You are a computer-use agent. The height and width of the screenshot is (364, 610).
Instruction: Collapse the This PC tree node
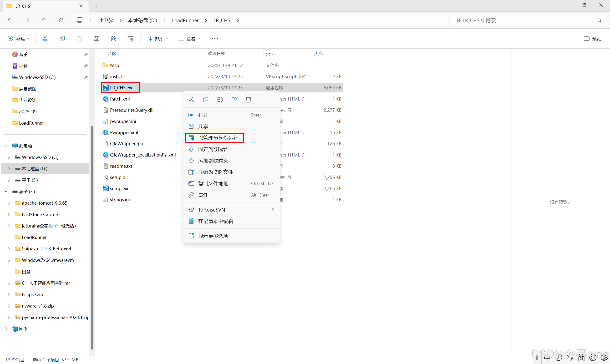[x=6, y=146]
